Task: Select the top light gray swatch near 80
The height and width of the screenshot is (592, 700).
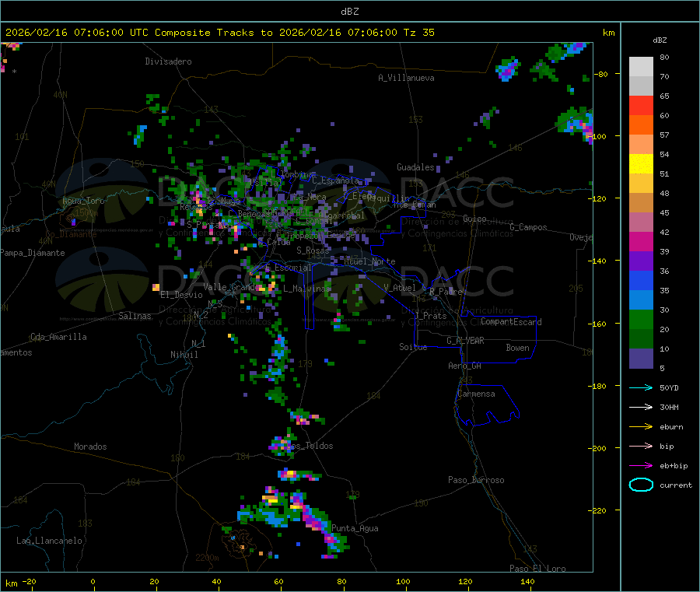Action: click(x=641, y=67)
